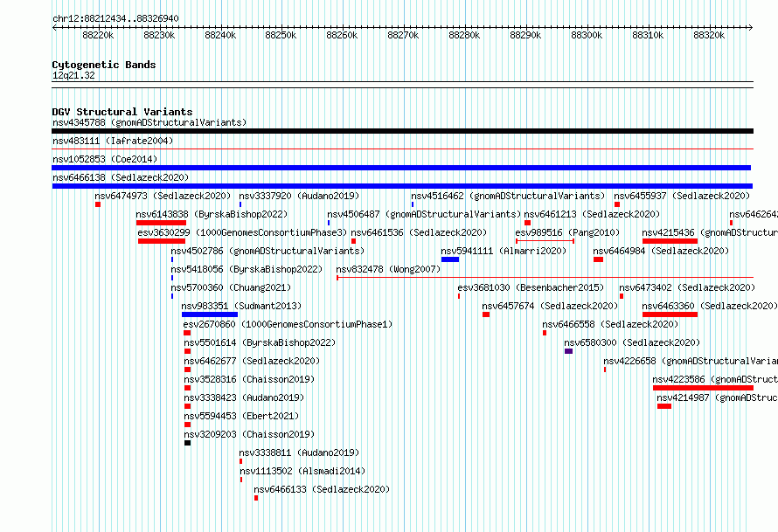Select the nsv832478 (Wong2007) label
This screenshot has height=532, width=778.
(388, 269)
